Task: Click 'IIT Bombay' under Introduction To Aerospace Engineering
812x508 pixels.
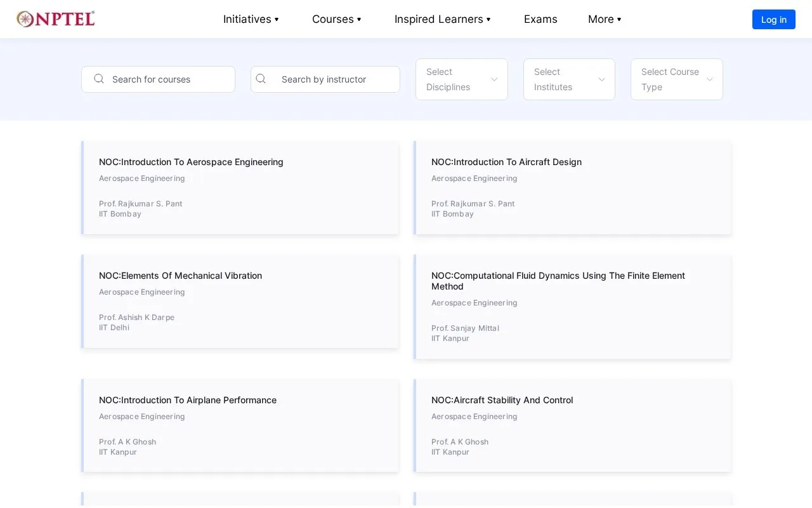Action: click(120, 214)
